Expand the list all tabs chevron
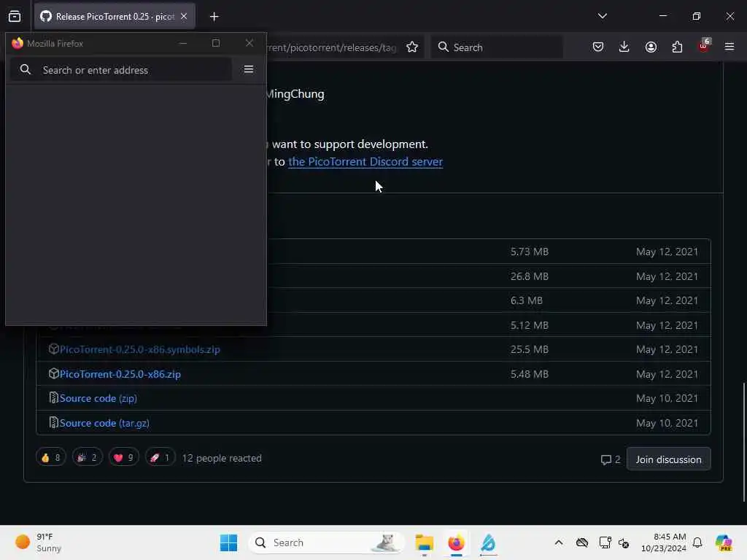The height and width of the screenshot is (560, 747). pos(602,16)
